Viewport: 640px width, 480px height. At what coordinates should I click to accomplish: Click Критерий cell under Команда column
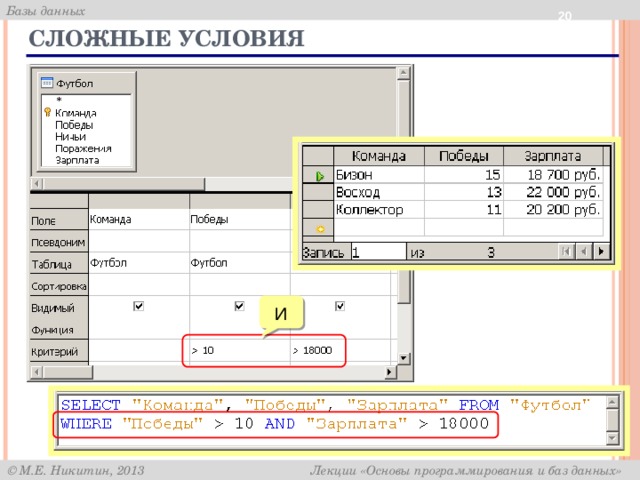point(139,351)
